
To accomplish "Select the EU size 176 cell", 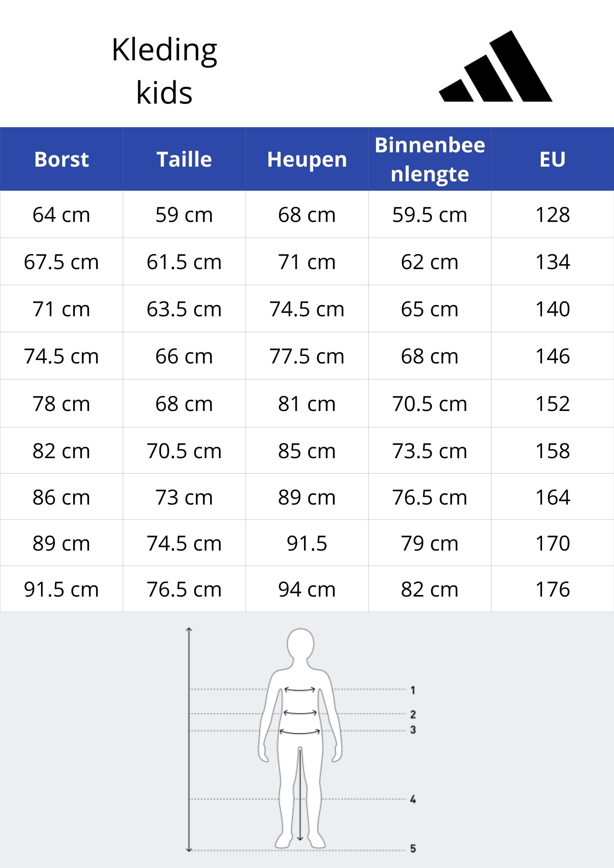I will click(x=552, y=589).
